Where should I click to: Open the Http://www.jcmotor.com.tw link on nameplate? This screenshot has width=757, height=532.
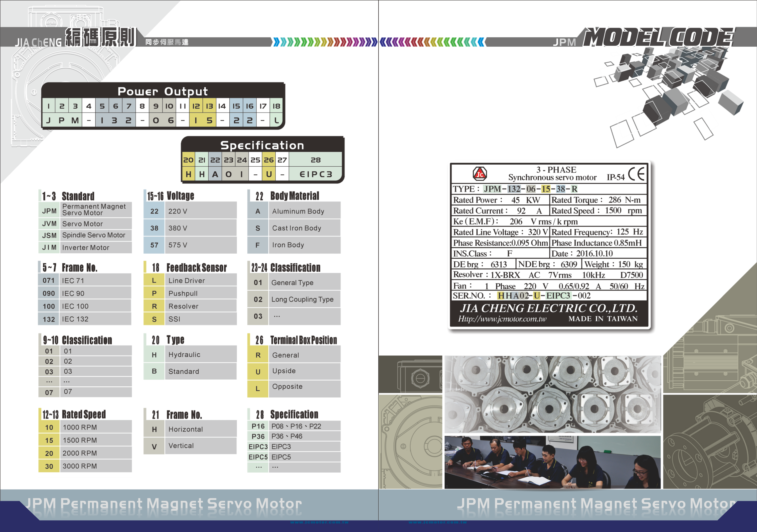[502, 319]
